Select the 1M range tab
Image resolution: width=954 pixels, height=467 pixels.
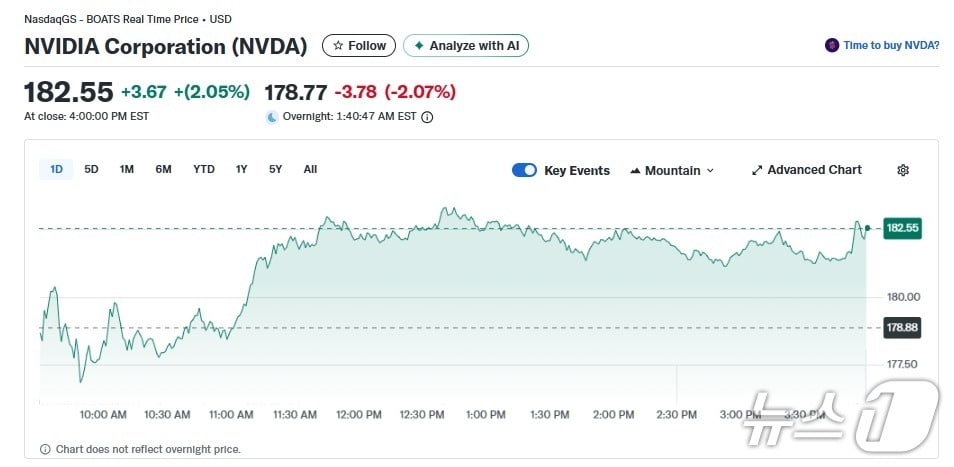pos(126,169)
